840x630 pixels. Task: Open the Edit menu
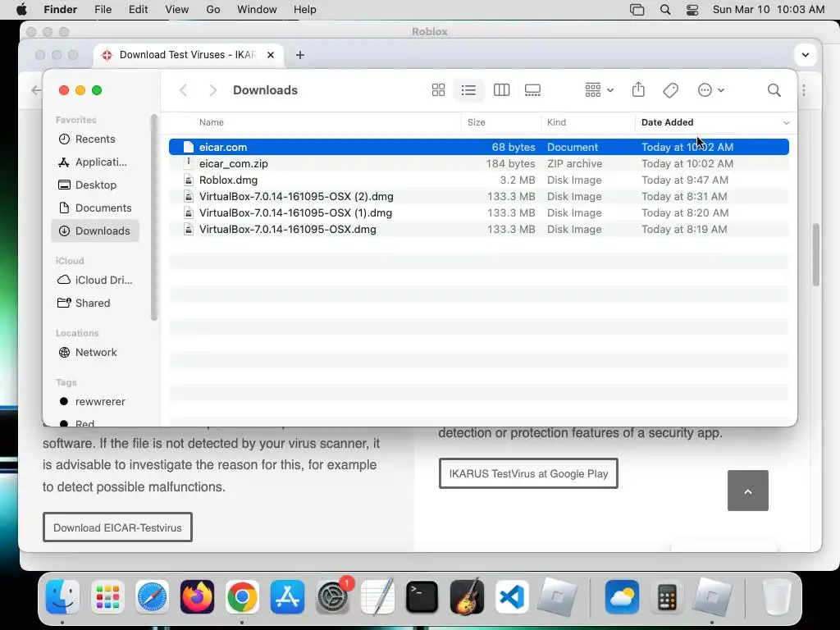point(138,10)
